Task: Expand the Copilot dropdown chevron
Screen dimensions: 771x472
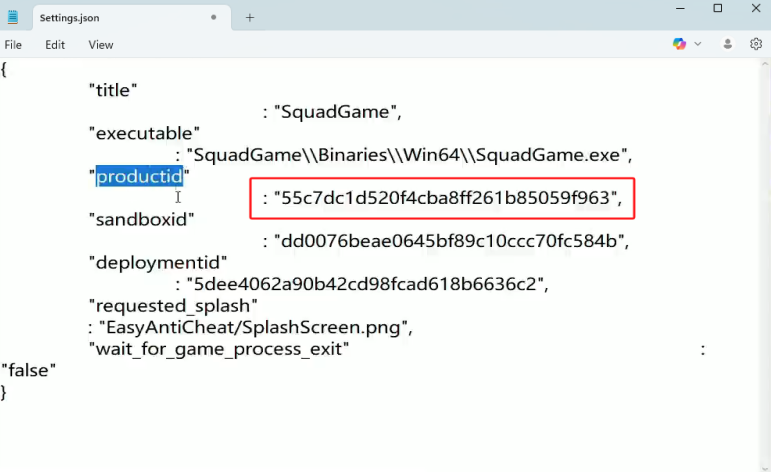Action: [x=698, y=44]
